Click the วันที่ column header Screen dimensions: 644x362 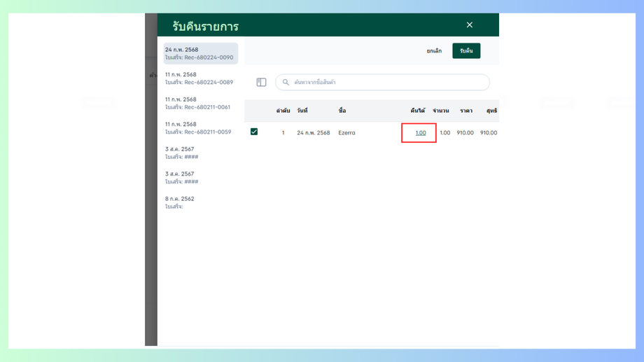302,111
